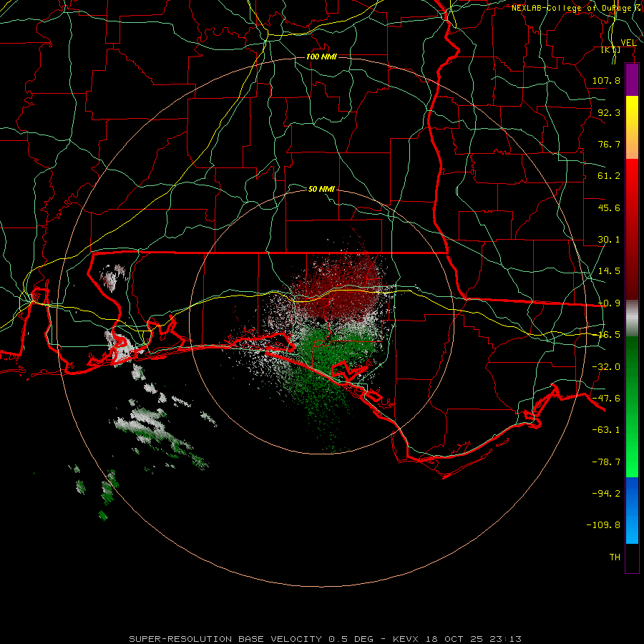644x644 pixels.
Task: Click the -0.9 value on velocity scale
Action: click(609, 303)
